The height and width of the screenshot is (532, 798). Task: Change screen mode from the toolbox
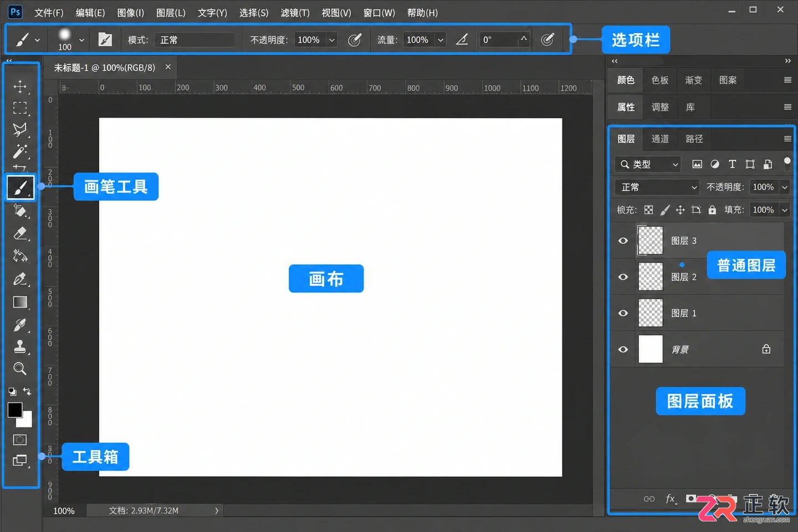point(20,461)
